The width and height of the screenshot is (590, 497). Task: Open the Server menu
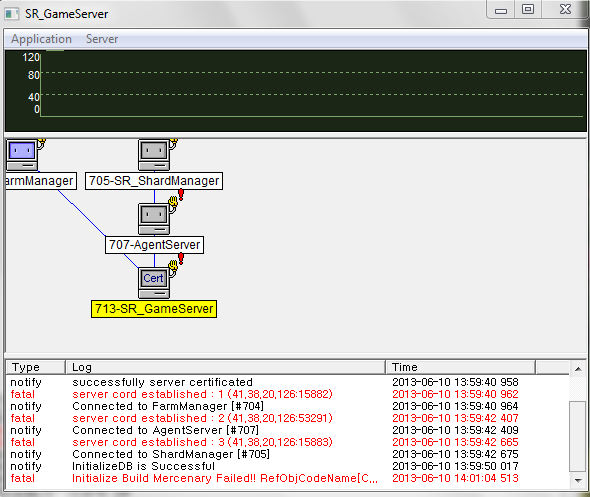click(102, 39)
